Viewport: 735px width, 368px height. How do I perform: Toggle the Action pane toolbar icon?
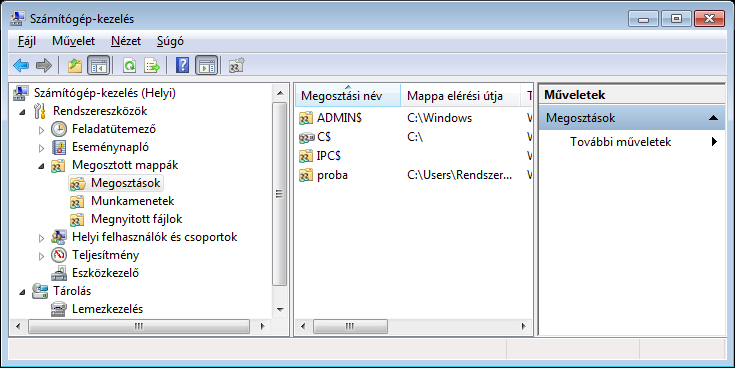click(207, 66)
